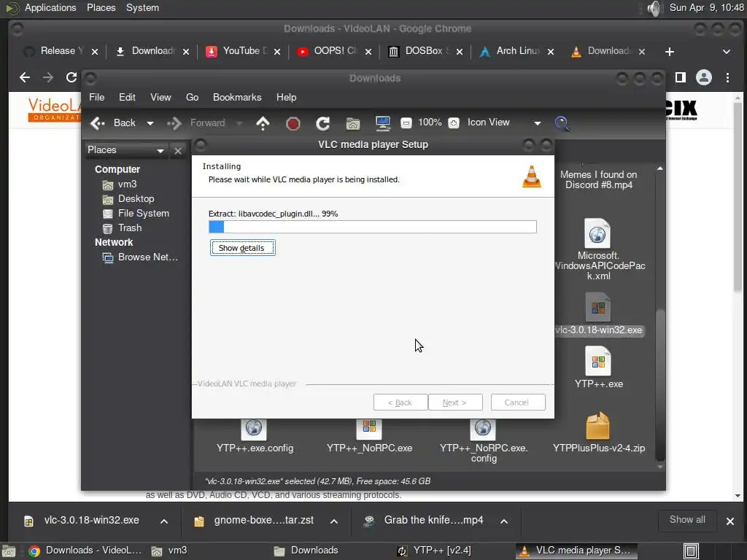Viewport: 747px width, 560px height.
Task: Click the Forward arrow in file manager
Action: (x=174, y=123)
